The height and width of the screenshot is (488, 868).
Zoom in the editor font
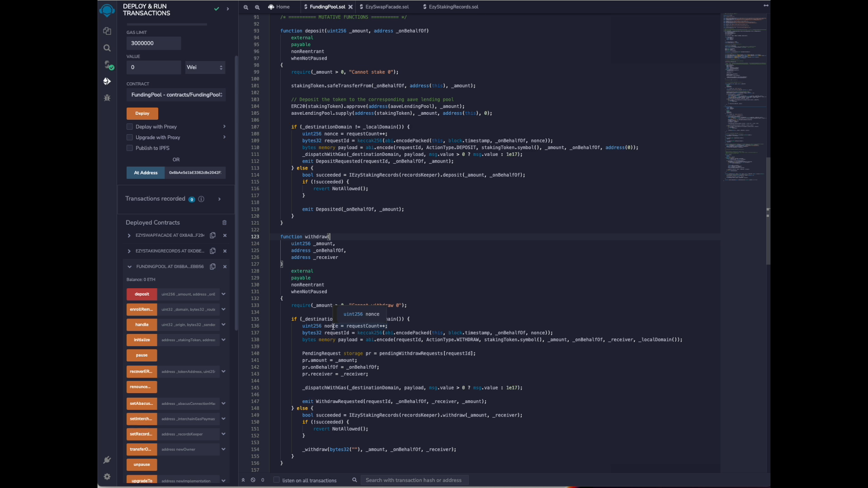[257, 7]
